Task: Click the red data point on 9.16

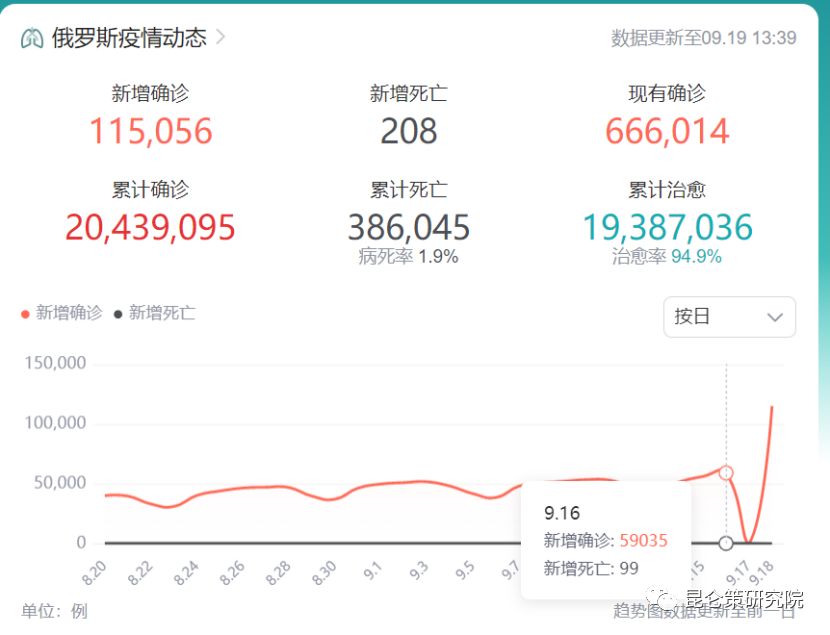Action: click(x=726, y=473)
